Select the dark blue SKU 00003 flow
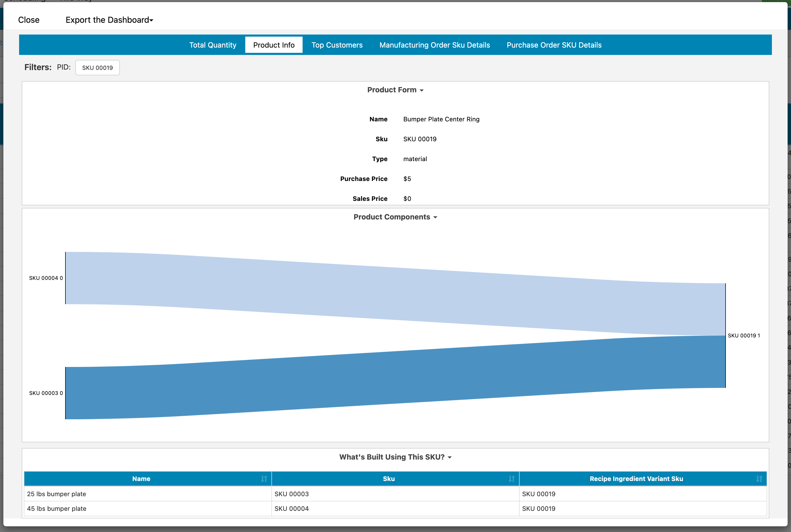Viewport: 791px width, 532px height. point(395,378)
